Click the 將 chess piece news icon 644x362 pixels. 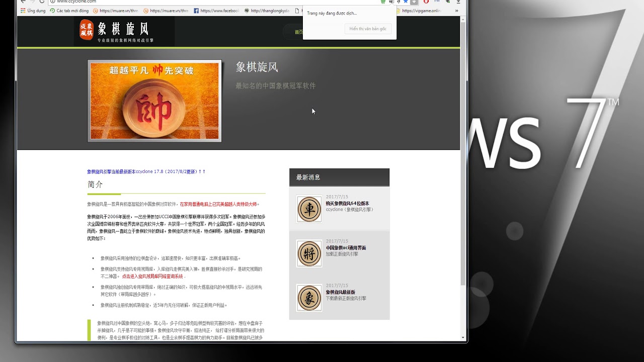(309, 253)
